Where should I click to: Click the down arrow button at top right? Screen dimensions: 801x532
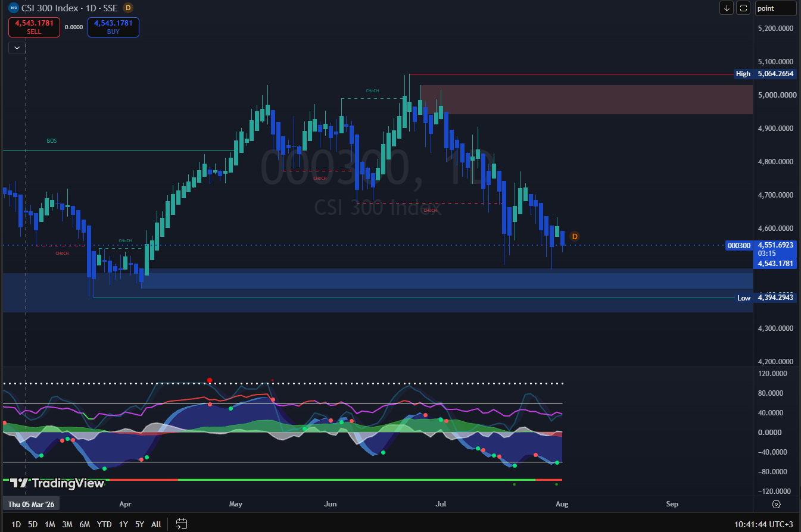[x=727, y=8]
